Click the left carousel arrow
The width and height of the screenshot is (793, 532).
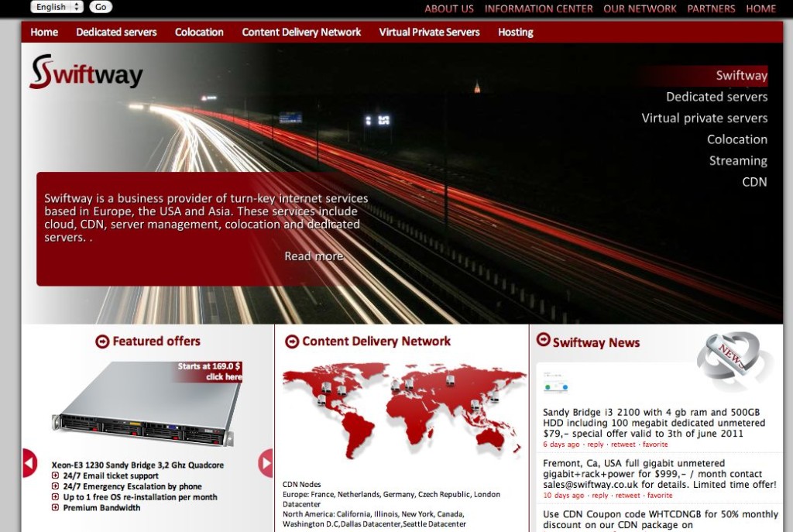(x=29, y=463)
